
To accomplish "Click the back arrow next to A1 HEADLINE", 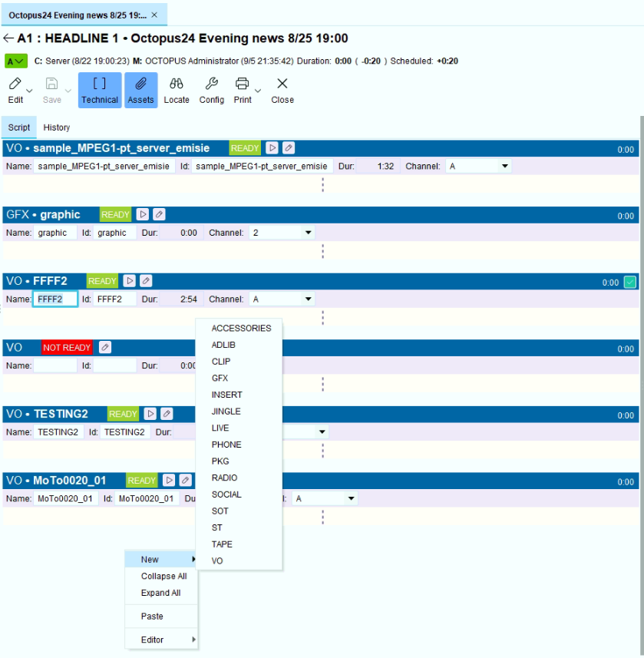I will 8,38.
